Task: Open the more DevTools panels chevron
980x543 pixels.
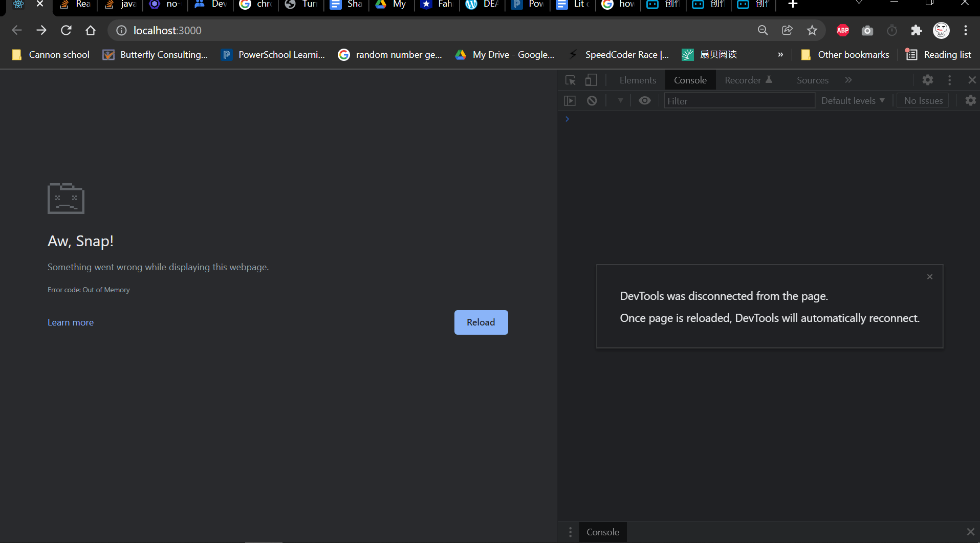Action: (x=848, y=80)
